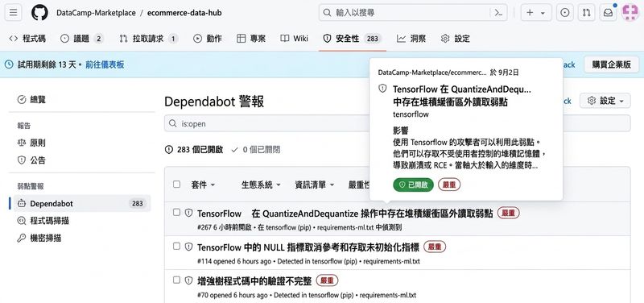Open the hamburger navigation menu

(13, 13)
